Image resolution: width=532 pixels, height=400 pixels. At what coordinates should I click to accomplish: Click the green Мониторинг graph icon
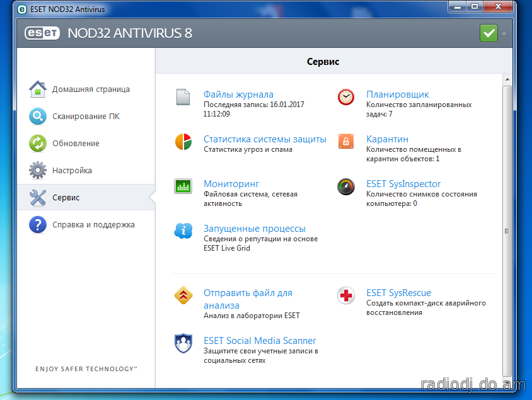[183, 186]
